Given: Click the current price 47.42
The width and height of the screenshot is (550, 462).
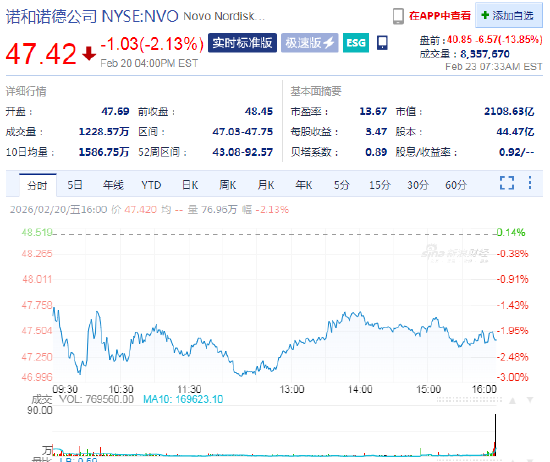Looking at the screenshot, I should (41, 54).
